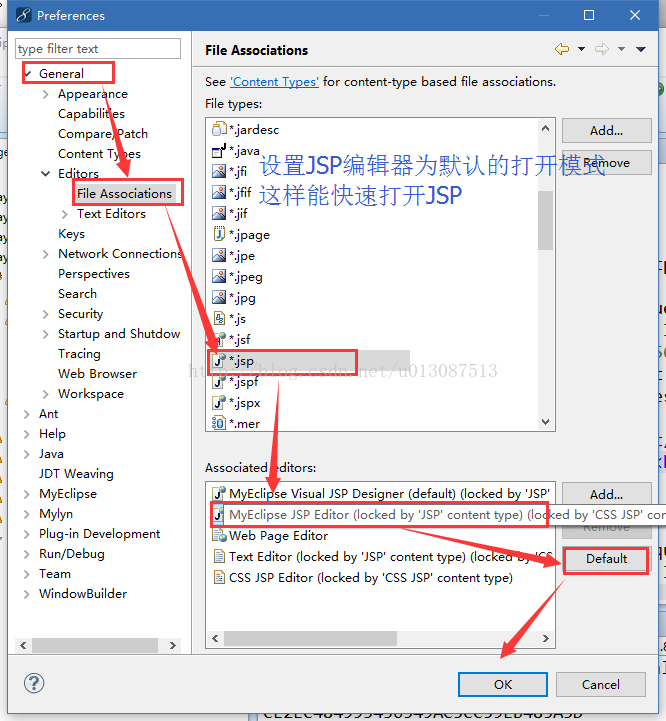
Task: Select the *.jfif image file icon
Action: point(219,192)
